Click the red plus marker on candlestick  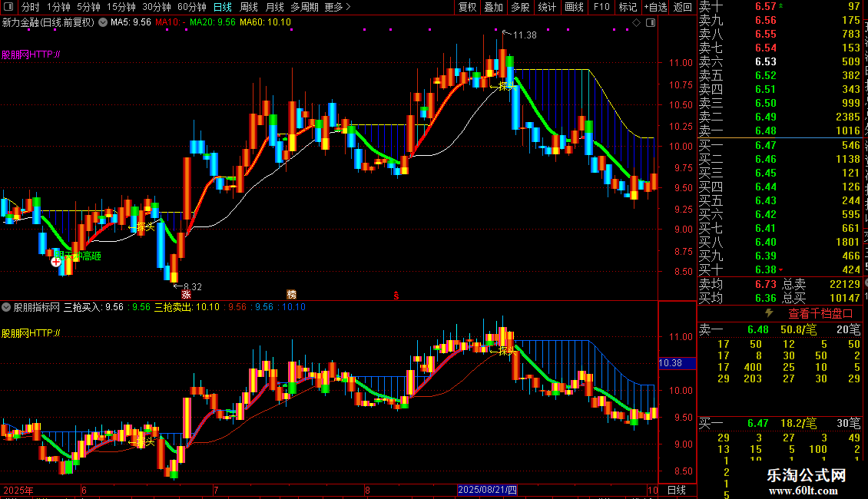pos(56,262)
